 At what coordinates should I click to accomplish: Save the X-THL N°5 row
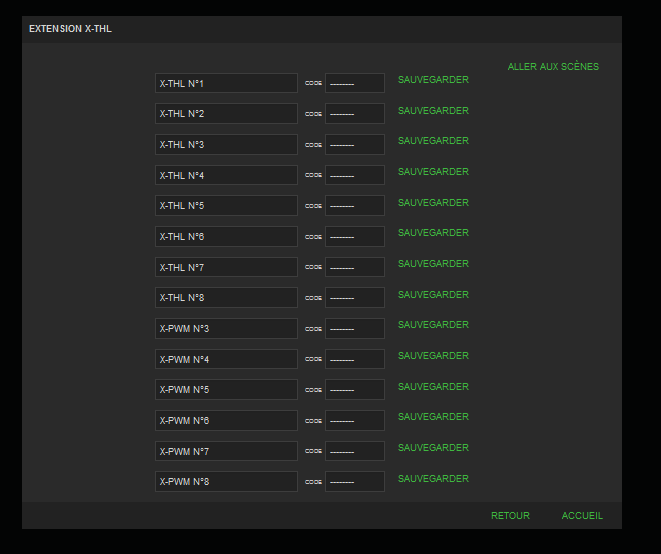coord(433,202)
